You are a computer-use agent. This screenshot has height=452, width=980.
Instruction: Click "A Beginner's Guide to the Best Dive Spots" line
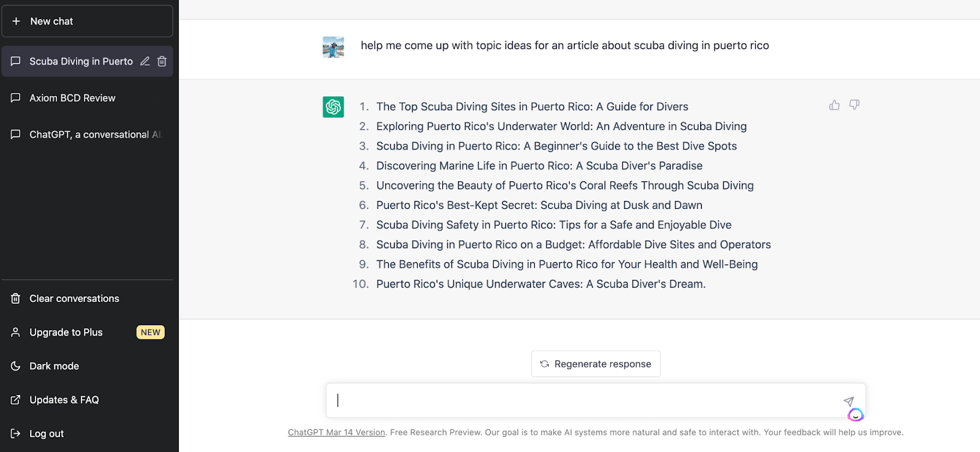(x=556, y=146)
